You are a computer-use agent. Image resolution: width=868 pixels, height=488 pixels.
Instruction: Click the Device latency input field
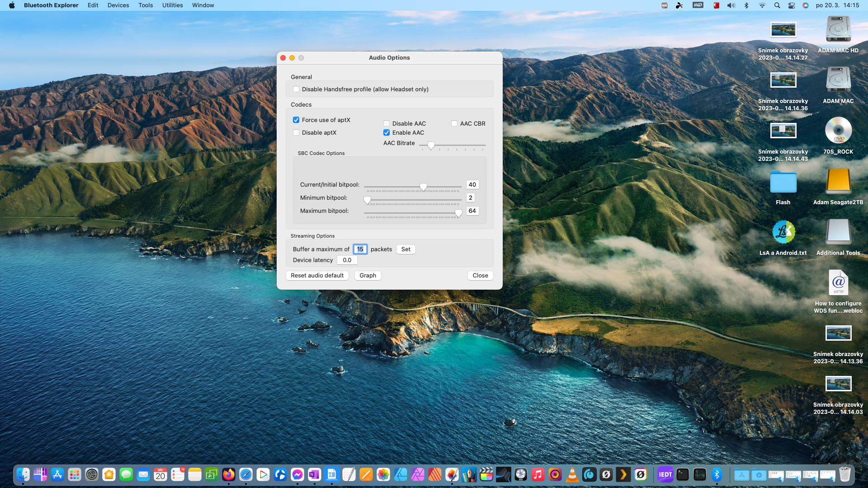[x=347, y=260]
